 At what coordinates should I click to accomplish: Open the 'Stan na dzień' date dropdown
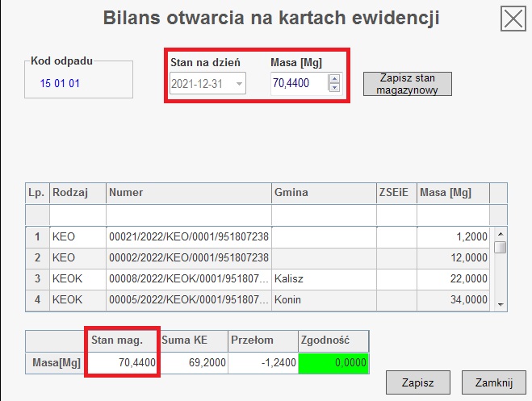coord(238,83)
